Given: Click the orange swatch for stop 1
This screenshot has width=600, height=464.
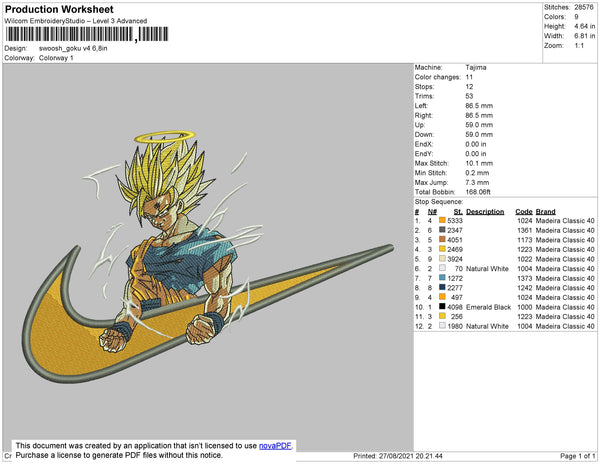Looking at the screenshot, I should [x=442, y=220].
